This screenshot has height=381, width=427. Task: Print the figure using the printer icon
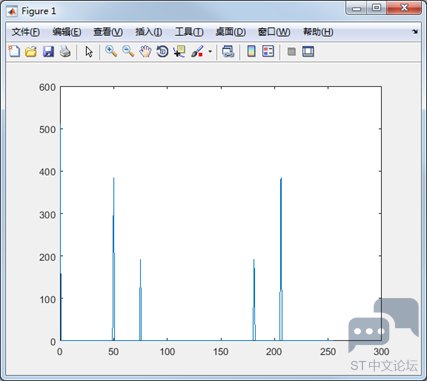coord(65,52)
